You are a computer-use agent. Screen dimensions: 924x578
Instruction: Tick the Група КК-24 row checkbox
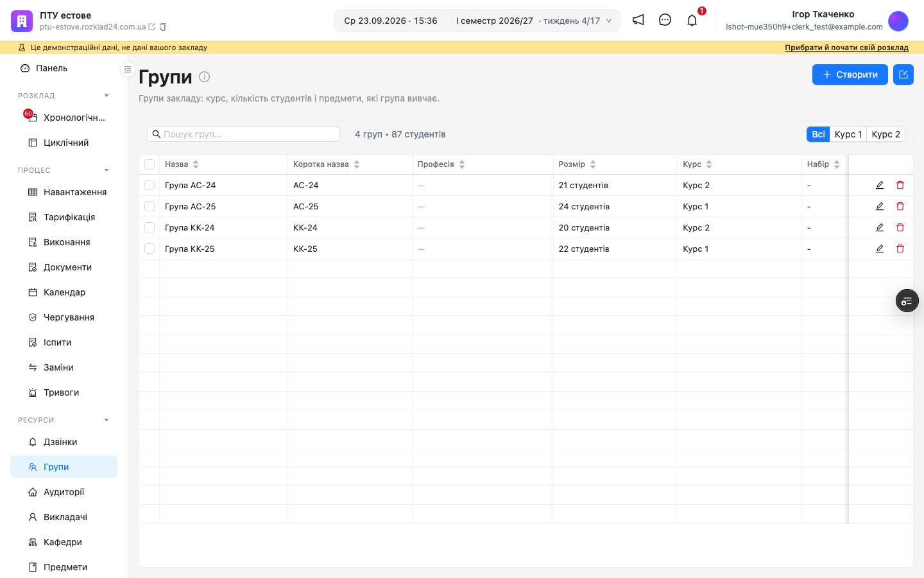150,227
